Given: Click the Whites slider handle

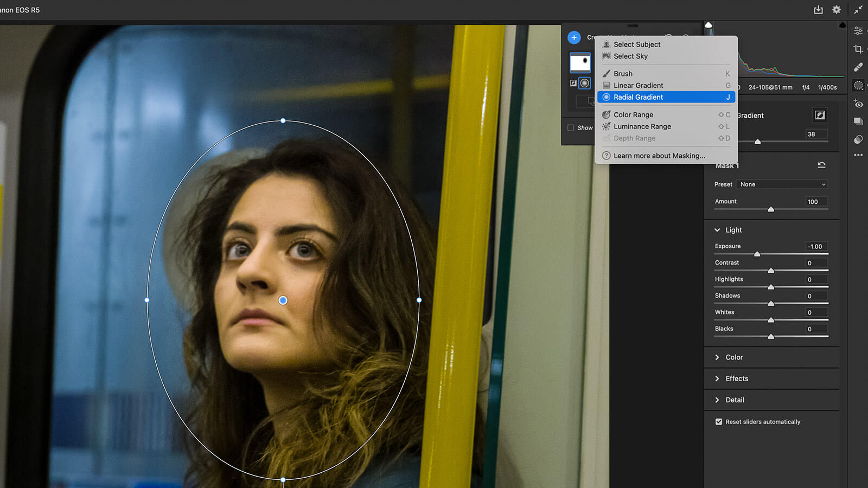Looking at the screenshot, I should (x=771, y=320).
